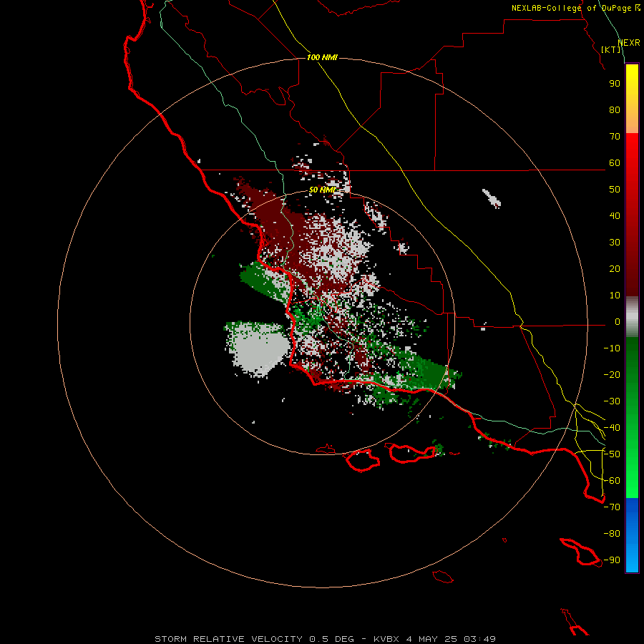Select the 10 value on the velocity scale
Screen dimensions: 644x644
click(x=615, y=296)
